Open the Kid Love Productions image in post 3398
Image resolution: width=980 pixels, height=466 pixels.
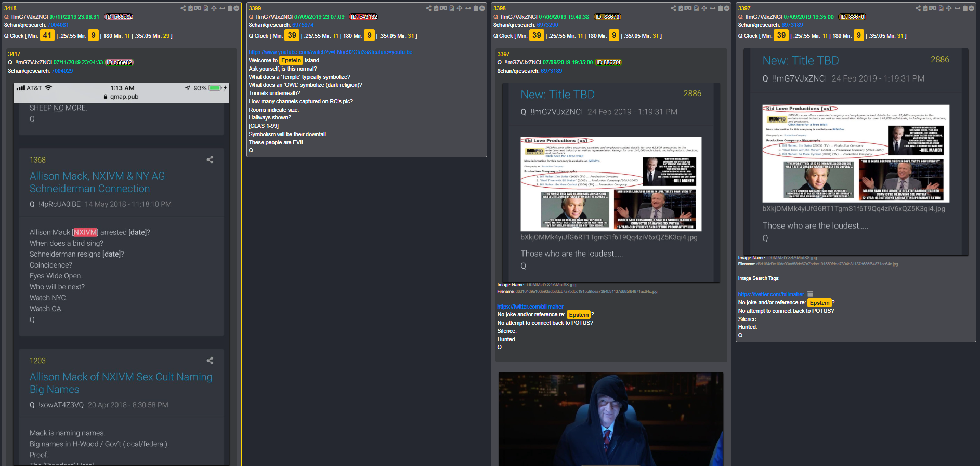611,184
